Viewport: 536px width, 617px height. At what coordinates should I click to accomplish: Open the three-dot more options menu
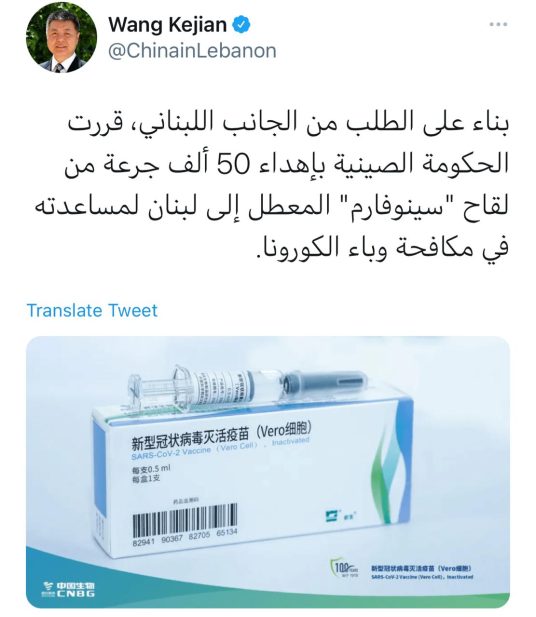498,24
